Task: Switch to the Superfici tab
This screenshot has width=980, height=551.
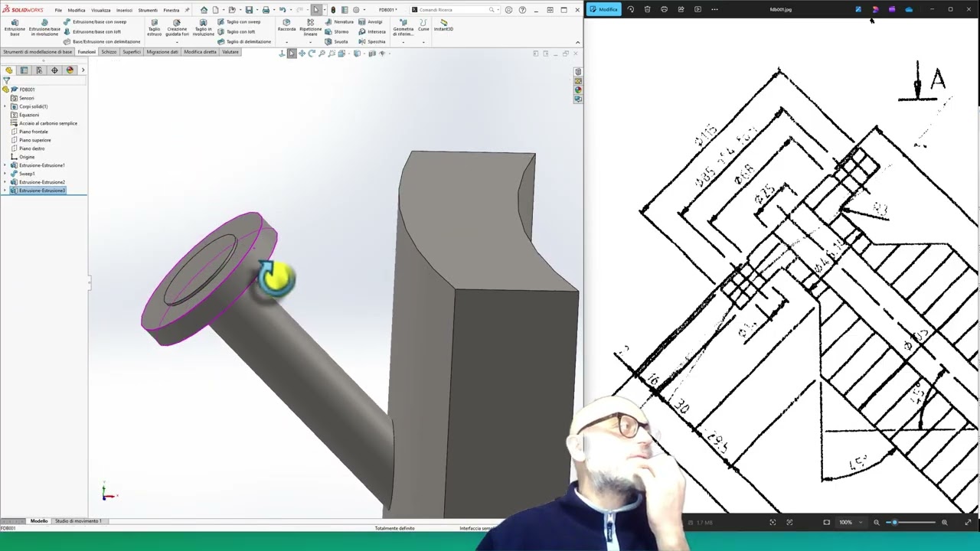Action: point(132,52)
